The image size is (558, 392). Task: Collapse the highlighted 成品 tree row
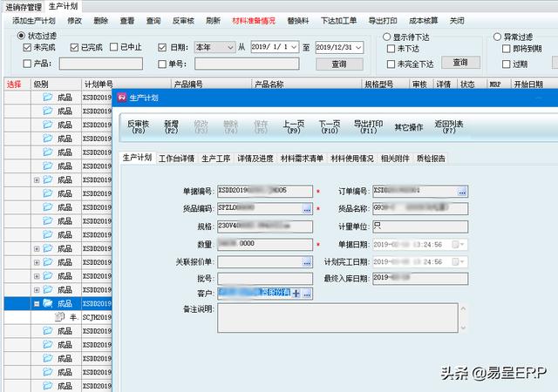point(37,303)
